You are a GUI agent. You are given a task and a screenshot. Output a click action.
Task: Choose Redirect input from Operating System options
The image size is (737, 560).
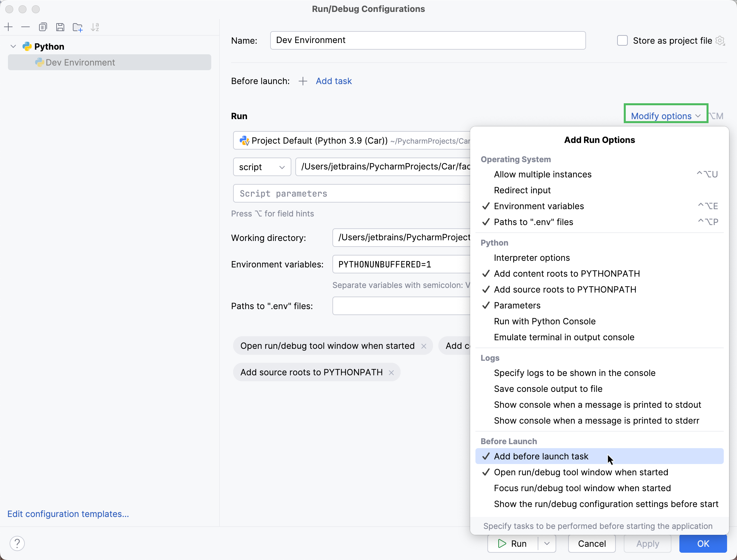pos(522,190)
